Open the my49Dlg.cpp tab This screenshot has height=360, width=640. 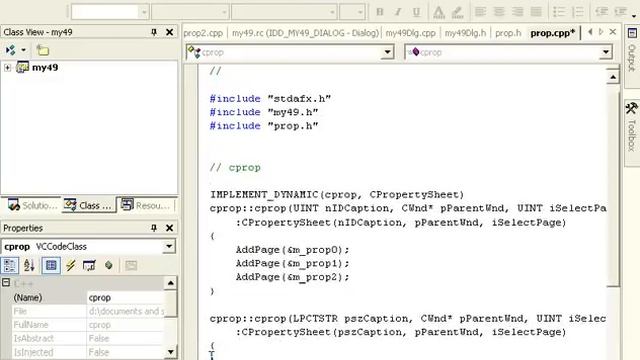click(411, 33)
